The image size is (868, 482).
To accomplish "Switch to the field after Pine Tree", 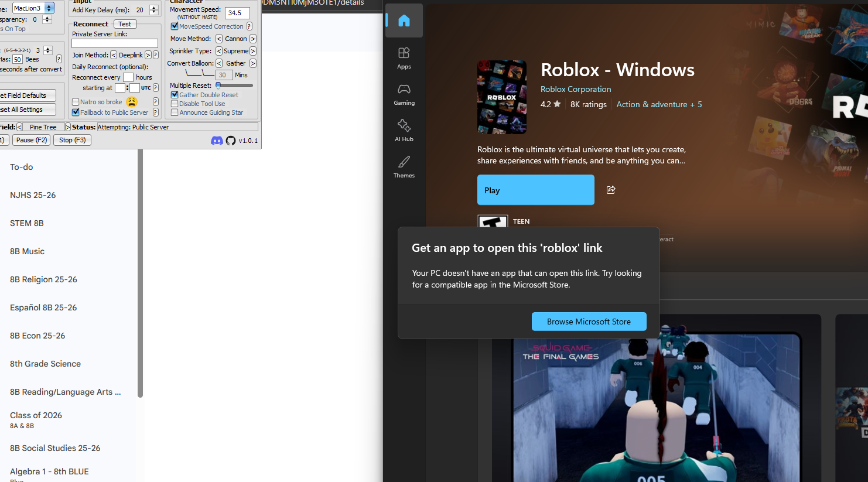I will 68,127.
